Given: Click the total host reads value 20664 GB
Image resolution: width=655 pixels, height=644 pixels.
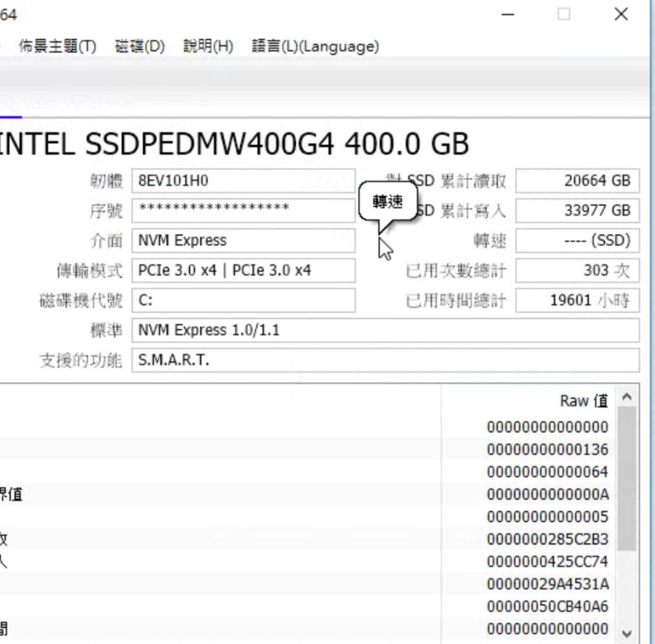Looking at the screenshot, I should (577, 181).
